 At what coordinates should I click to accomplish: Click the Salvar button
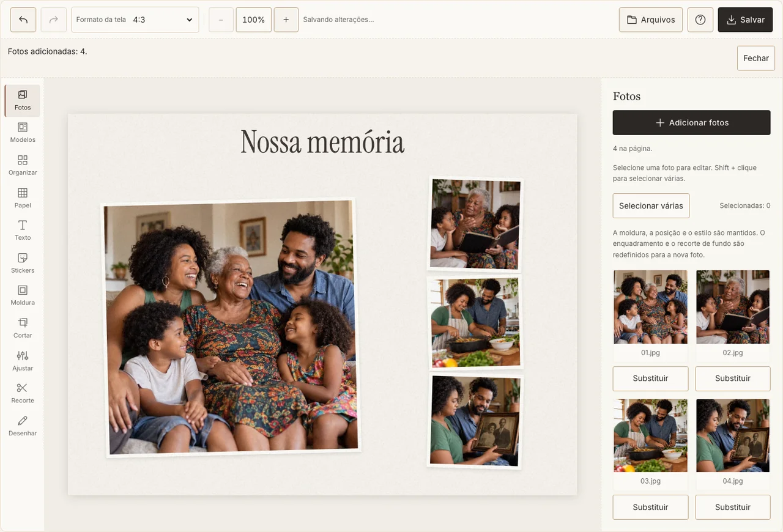coord(746,20)
